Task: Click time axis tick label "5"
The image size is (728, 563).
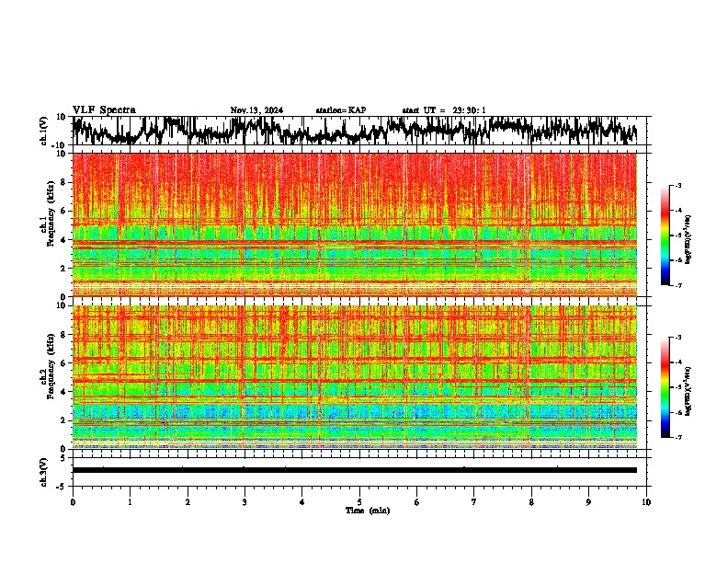Action: click(359, 502)
